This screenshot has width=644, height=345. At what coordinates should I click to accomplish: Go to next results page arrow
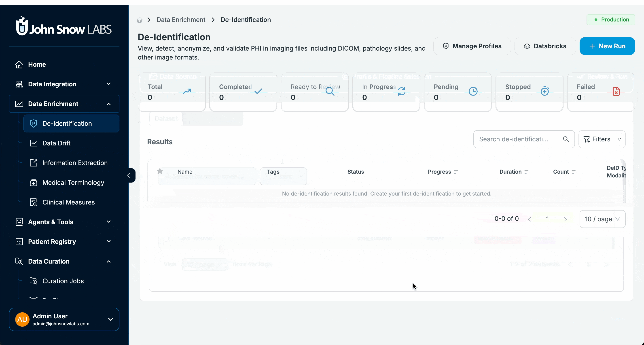coord(565,219)
